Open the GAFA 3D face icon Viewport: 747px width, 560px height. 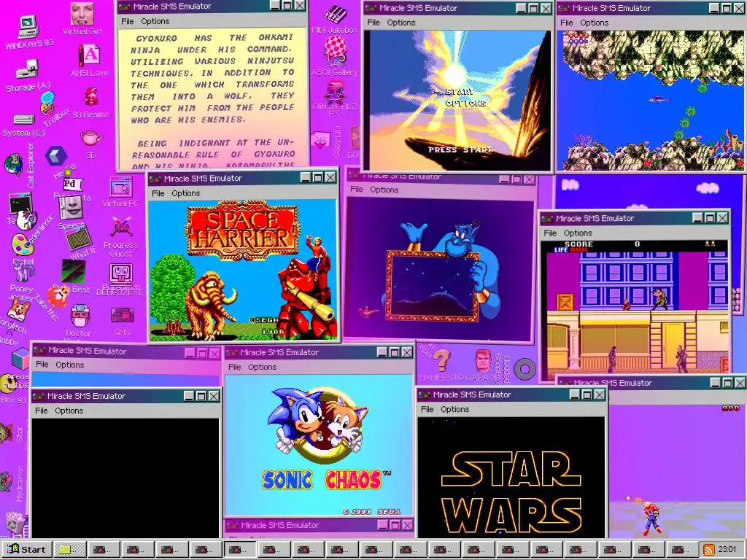483,362
